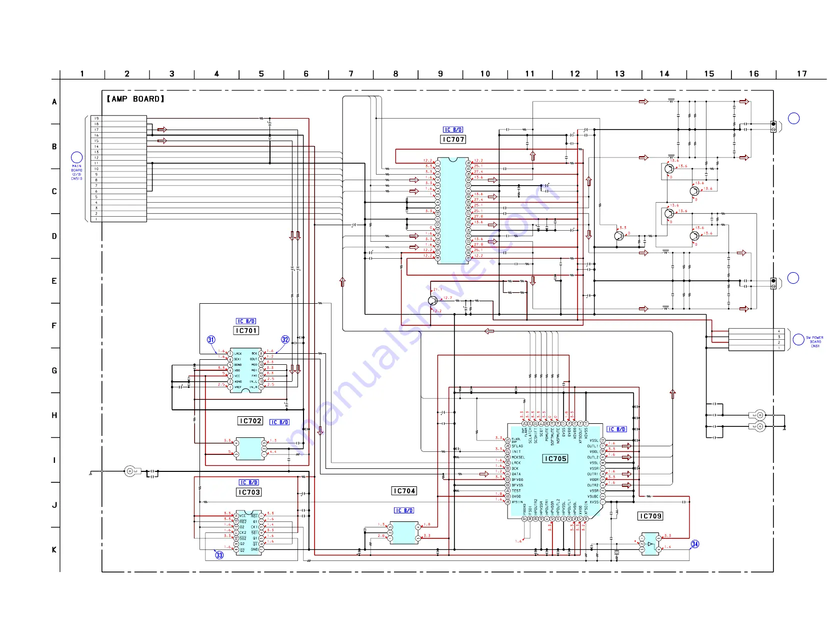The width and height of the screenshot is (840, 632).
Task: Select the IC704 reference label
Action: coord(404,491)
